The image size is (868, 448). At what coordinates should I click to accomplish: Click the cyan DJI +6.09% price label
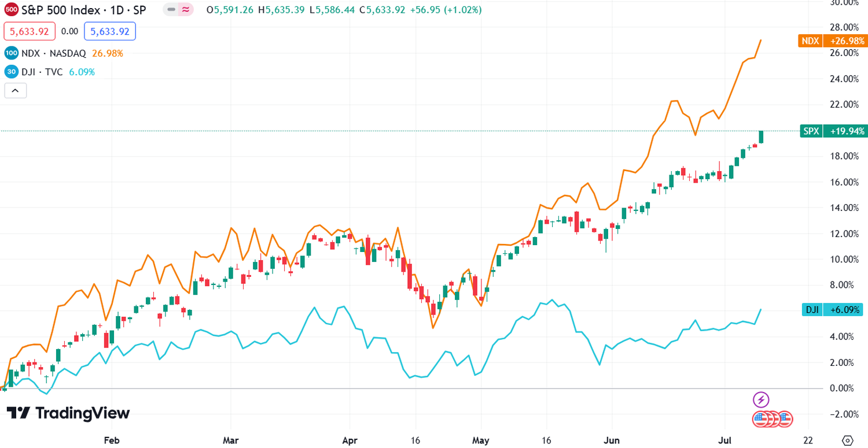click(833, 309)
